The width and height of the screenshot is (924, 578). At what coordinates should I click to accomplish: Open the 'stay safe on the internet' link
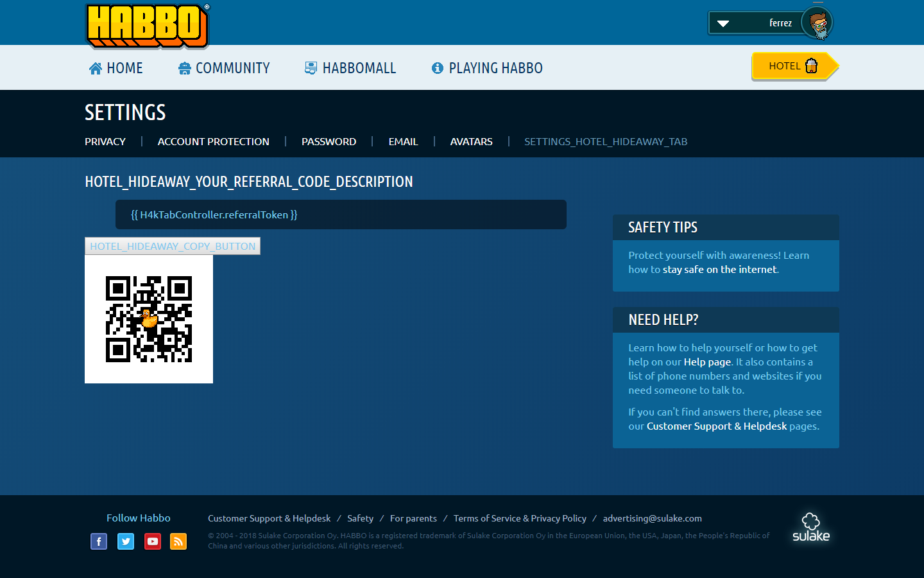coord(721,269)
